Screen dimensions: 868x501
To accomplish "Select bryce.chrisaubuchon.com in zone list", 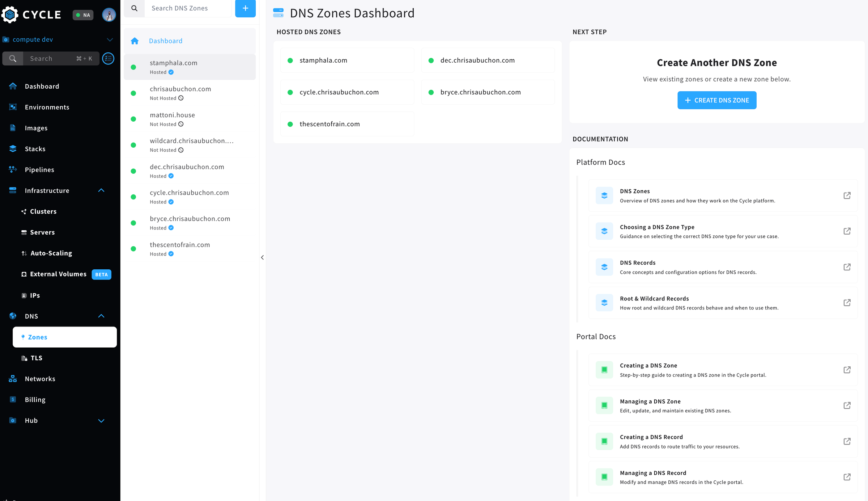I will tap(190, 223).
